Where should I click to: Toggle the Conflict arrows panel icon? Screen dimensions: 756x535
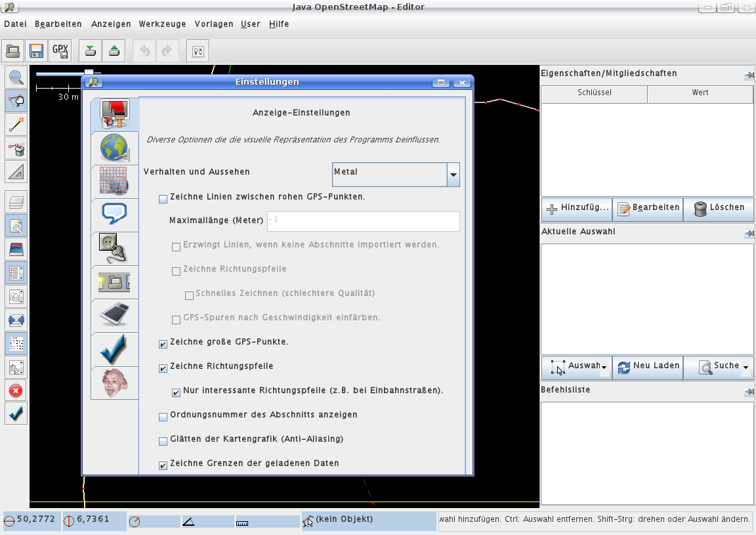click(x=16, y=320)
